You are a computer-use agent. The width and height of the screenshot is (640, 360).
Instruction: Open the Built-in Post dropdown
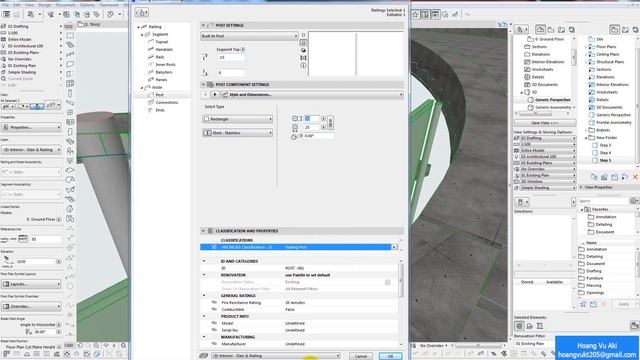pyautogui.click(x=249, y=36)
